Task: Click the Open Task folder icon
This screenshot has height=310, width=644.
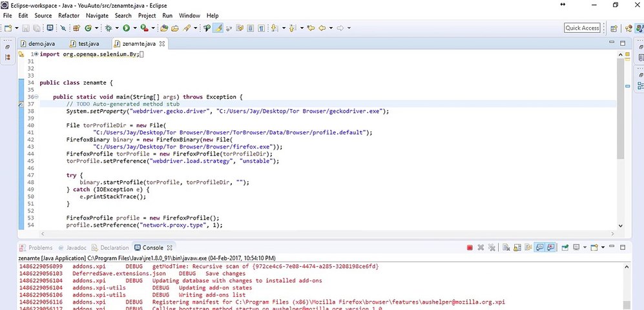Action: point(175,28)
